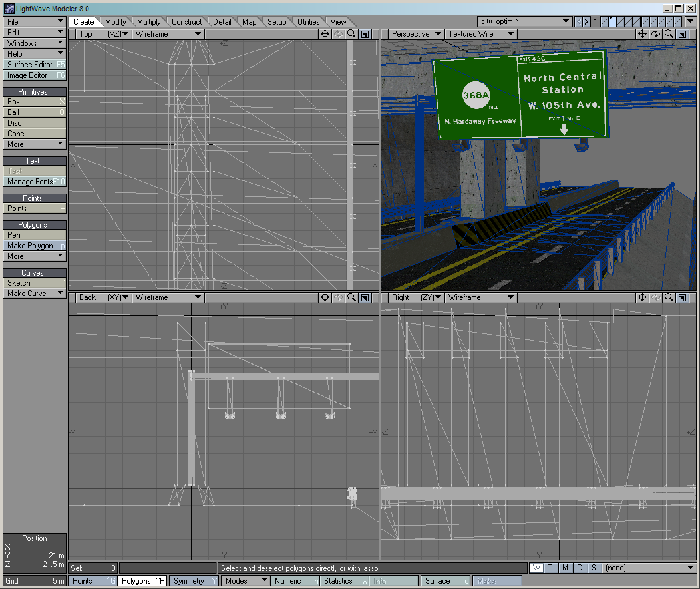Click the rotate icon in the Back viewport

pyautogui.click(x=339, y=297)
